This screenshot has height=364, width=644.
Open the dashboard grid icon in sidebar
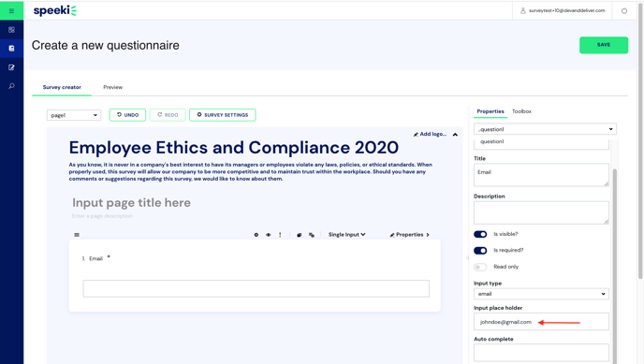[x=11, y=30]
